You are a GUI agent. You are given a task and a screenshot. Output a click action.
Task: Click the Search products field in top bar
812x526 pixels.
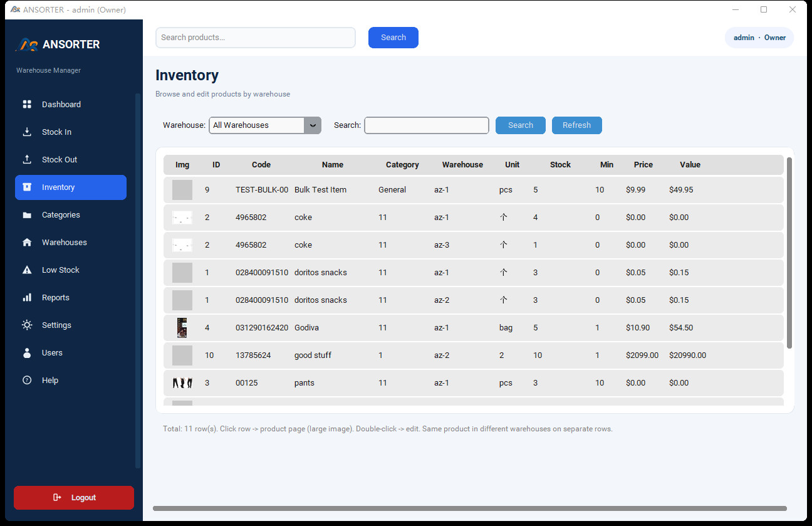(x=256, y=38)
